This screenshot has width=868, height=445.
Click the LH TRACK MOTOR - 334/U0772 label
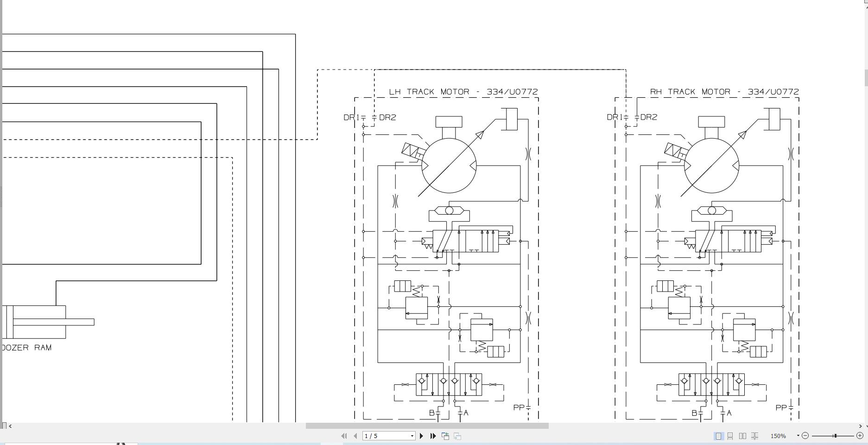pyautogui.click(x=463, y=92)
